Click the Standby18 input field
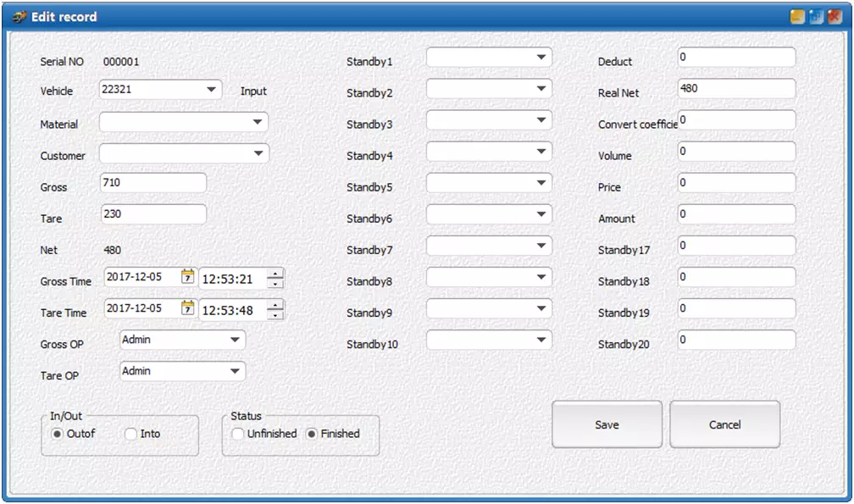Image resolution: width=854 pixels, height=504 pixels. [736, 277]
